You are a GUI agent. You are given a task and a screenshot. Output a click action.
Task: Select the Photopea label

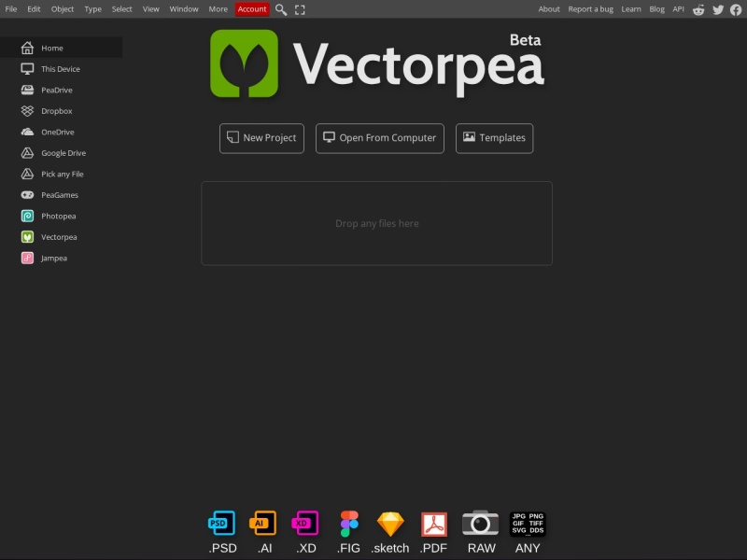pos(59,216)
